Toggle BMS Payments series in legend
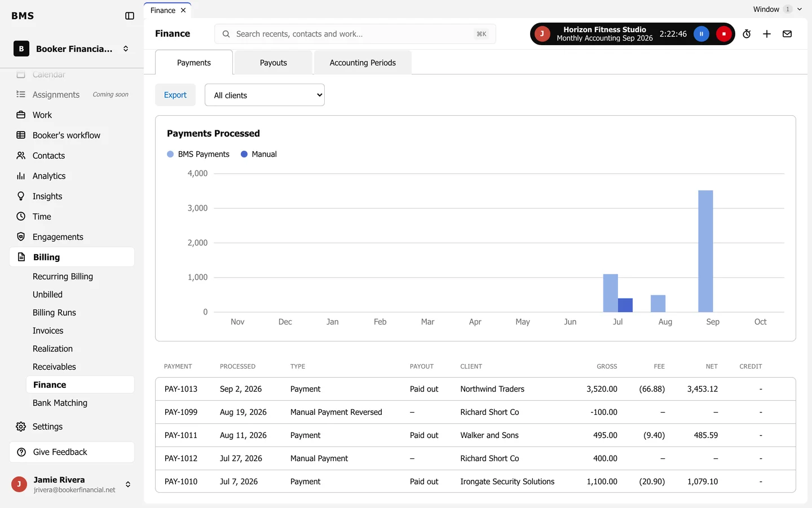This screenshot has width=812, height=508. coord(198,154)
